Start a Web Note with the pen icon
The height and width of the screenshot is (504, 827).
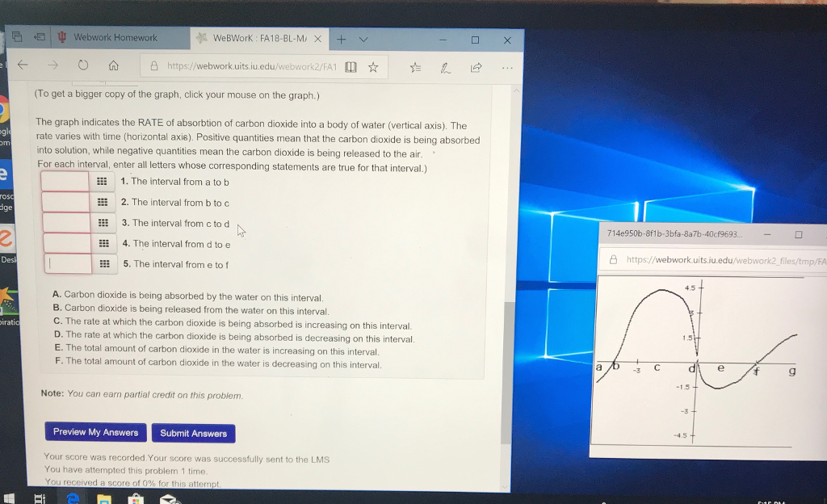coord(445,67)
